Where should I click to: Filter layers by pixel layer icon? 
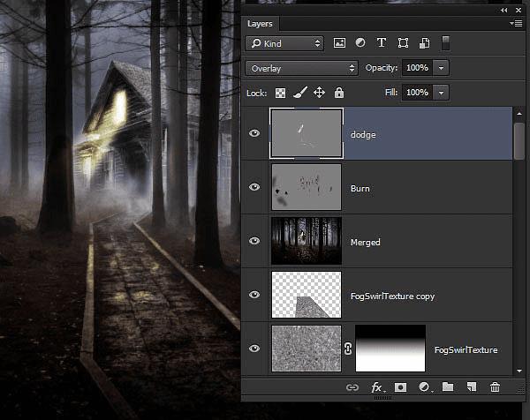coord(339,43)
